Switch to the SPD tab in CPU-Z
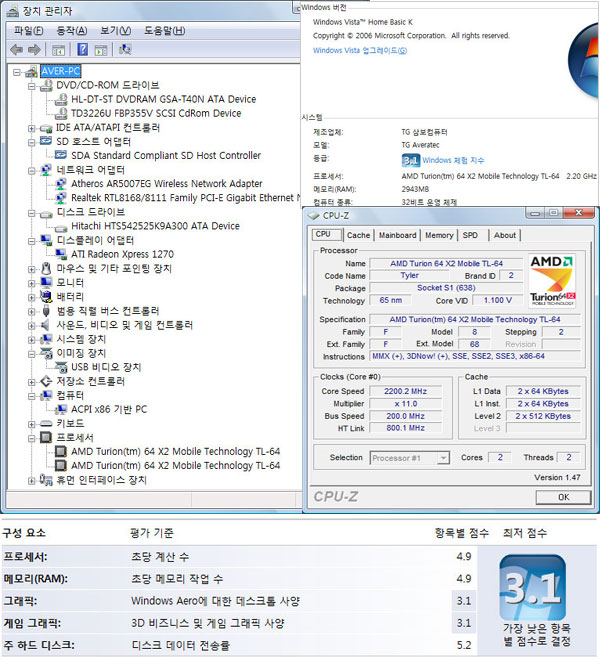Screen dimensions: 600x660 (x=470, y=235)
